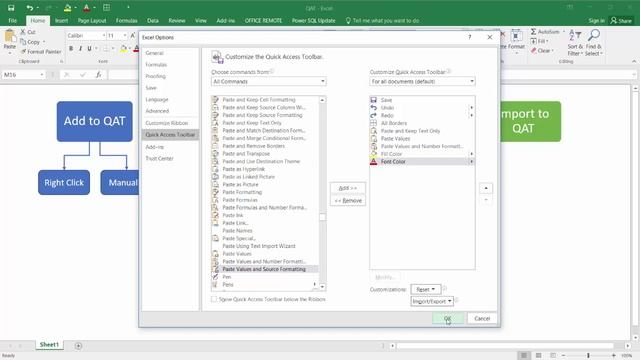Toggle Bold formatting in the ribbon
This screenshot has width=640, height=360.
(x=71, y=49)
